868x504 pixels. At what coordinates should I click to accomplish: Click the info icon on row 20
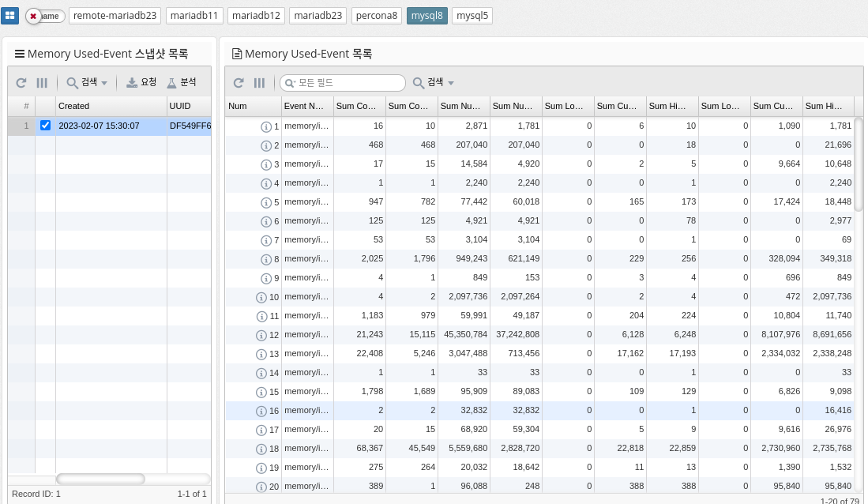click(x=261, y=487)
